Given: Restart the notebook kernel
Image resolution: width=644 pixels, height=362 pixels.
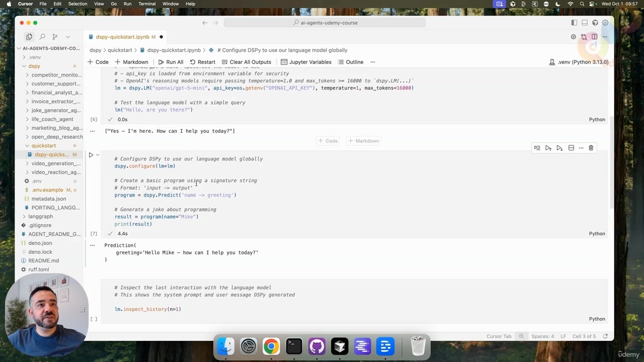Looking at the screenshot, I should (203, 62).
